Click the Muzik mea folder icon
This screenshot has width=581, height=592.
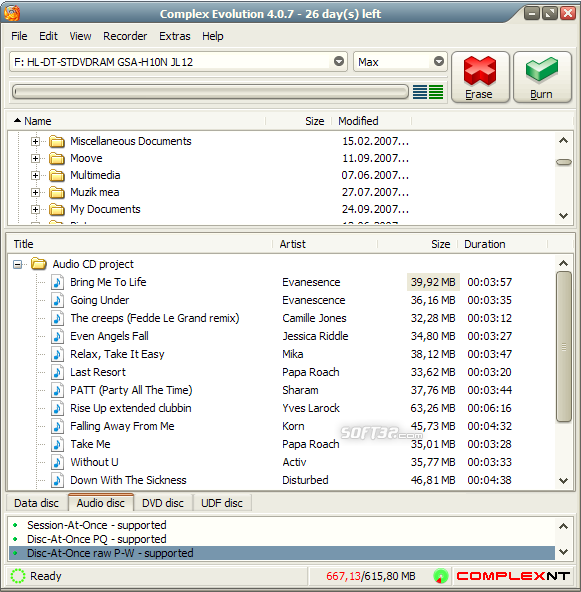[x=57, y=193]
